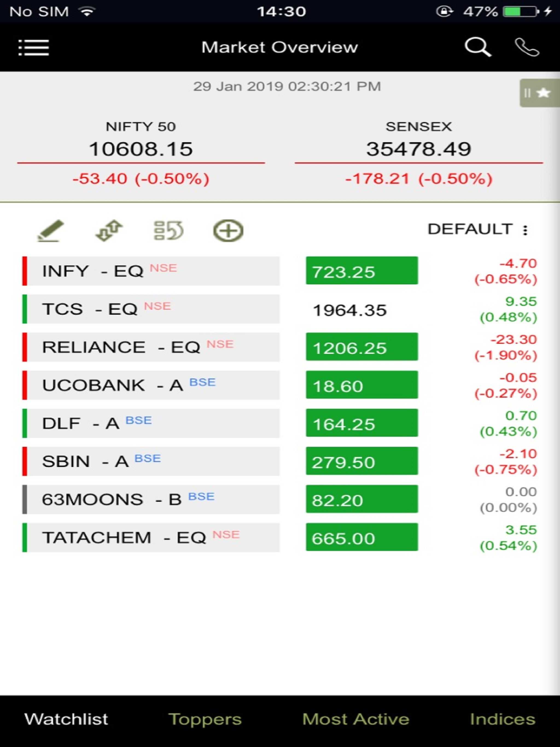The image size is (560, 747).
Task: Tap the list view switch icon
Action: click(x=168, y=231)
